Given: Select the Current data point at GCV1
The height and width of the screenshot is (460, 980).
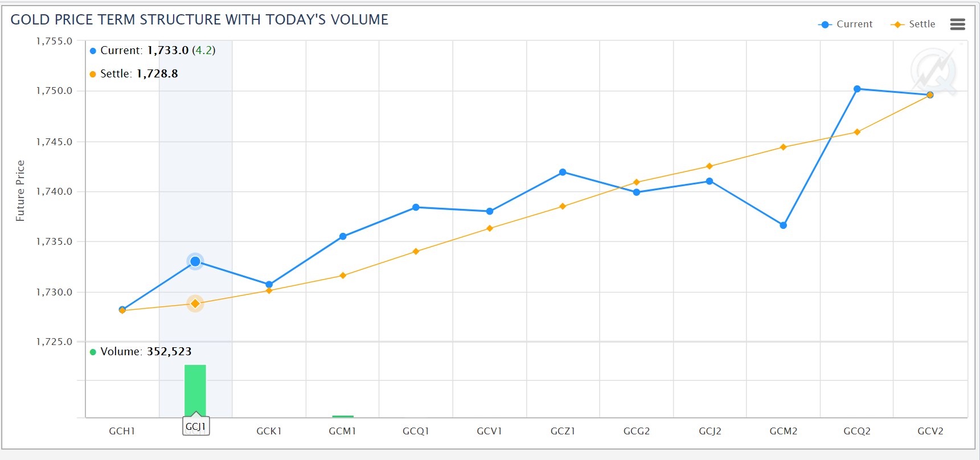Looking at the screenshot, I should point(490,211).
